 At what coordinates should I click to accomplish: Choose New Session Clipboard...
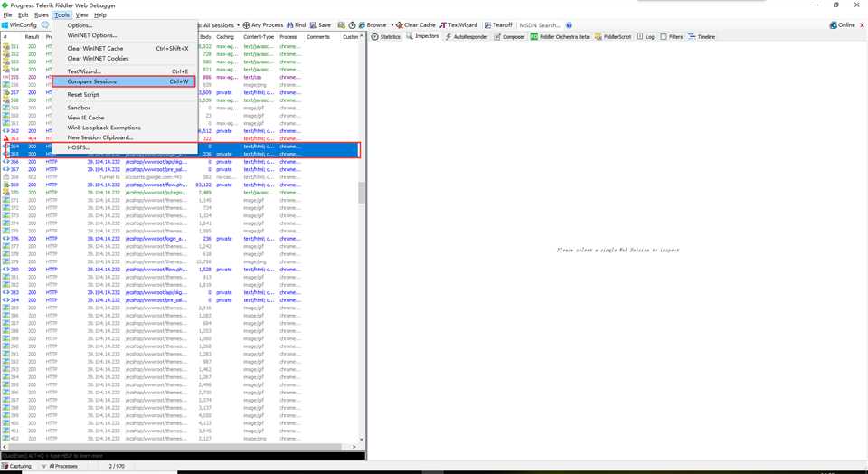tap(125, 137)
